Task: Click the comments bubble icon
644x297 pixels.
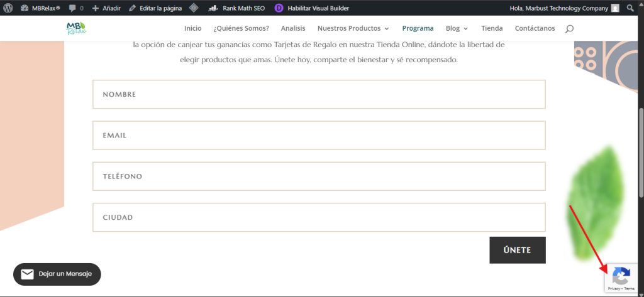Action: click(x=72, y=8)
